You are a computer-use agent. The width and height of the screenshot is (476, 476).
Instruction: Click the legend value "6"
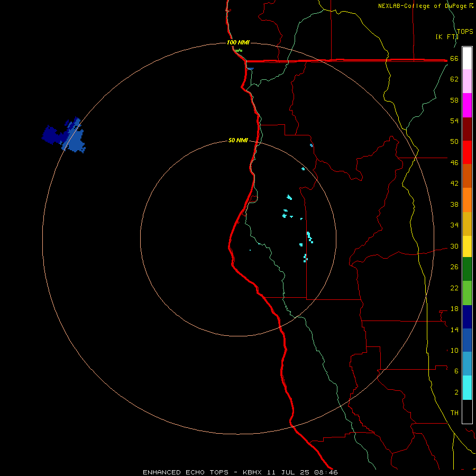click(x=456, y=371)
